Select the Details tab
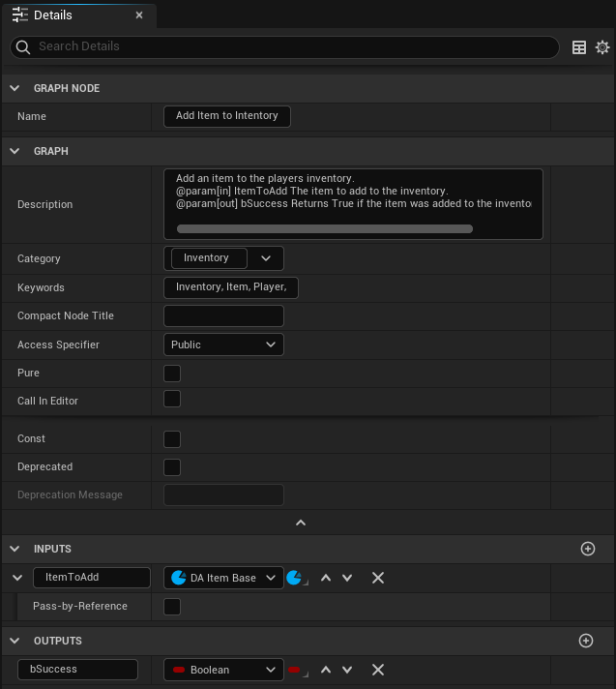 point(52,15)
